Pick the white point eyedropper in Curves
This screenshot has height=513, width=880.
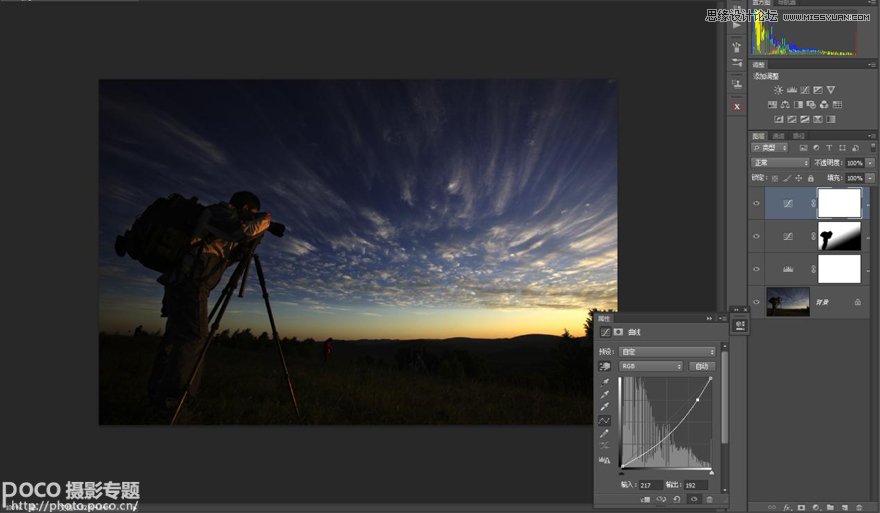(x=605, y=407)
